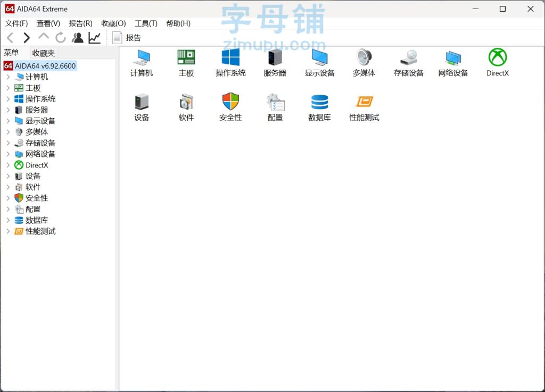This screenshot has width=545, height=392.
Task: Click the 报告 report button
Action: point(127,38)
